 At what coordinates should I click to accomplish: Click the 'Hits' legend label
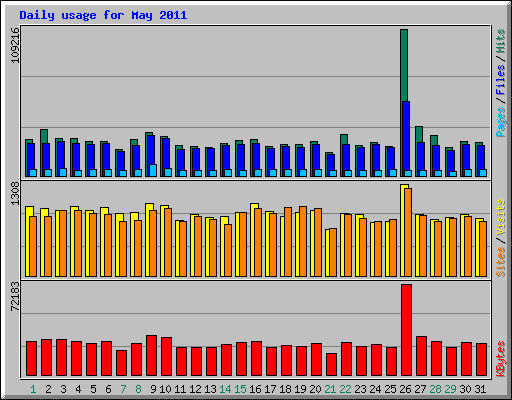501,41
